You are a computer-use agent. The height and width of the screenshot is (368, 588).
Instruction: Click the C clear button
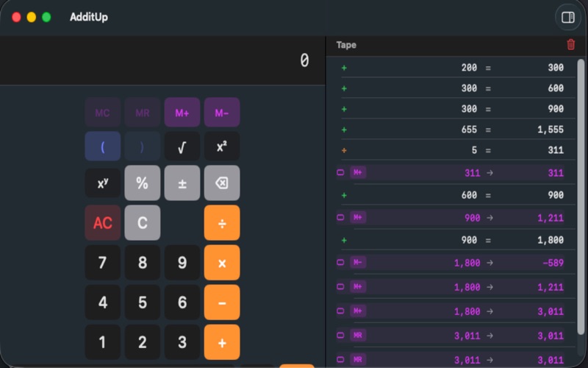click(143, 223)
